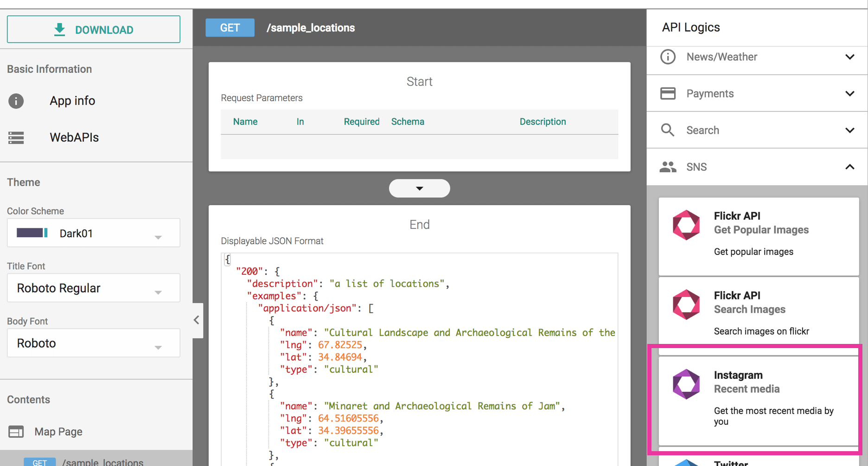
Task: Select the Instagram Recent media card
Action: click(x=759, y=401)
